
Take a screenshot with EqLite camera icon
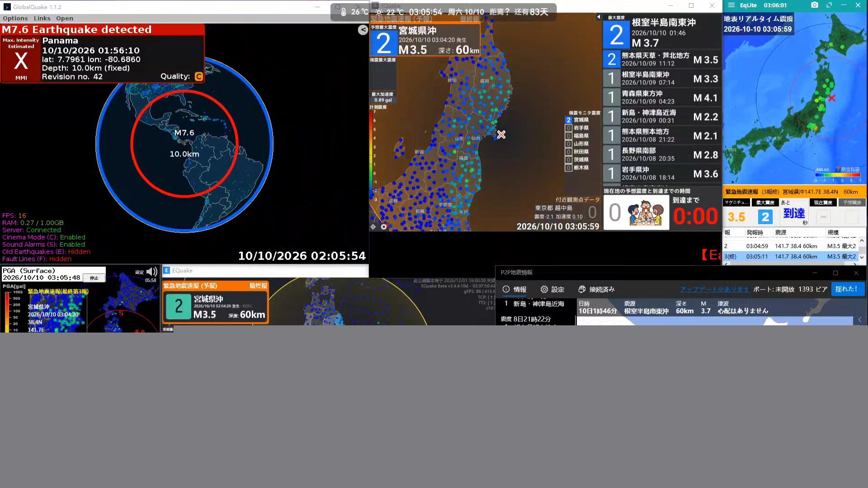point(814,5)
